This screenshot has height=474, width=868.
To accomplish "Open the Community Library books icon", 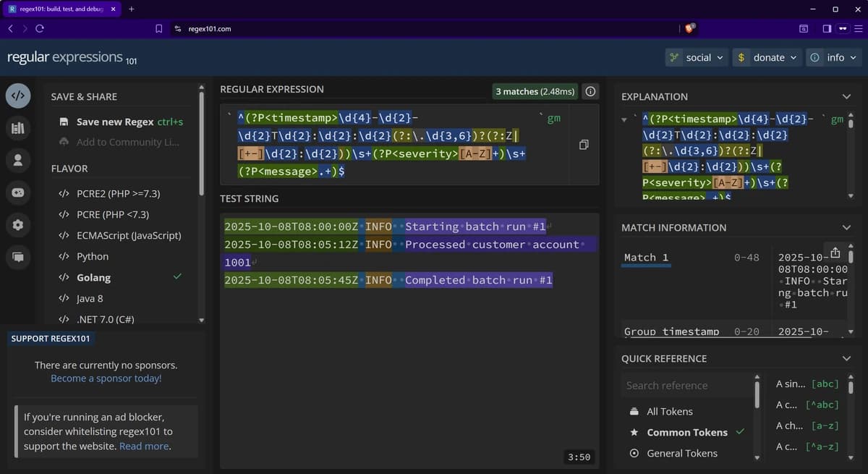I will tap(18, 128).
